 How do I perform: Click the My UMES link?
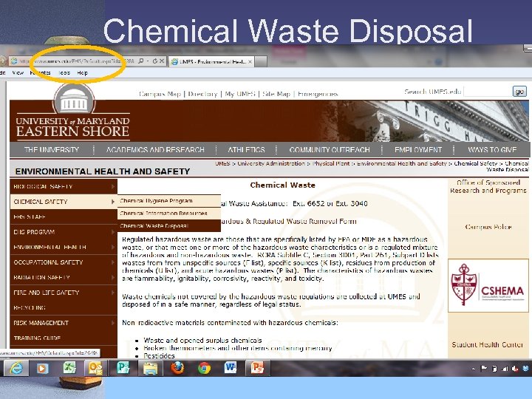click(x=240, y=94)
